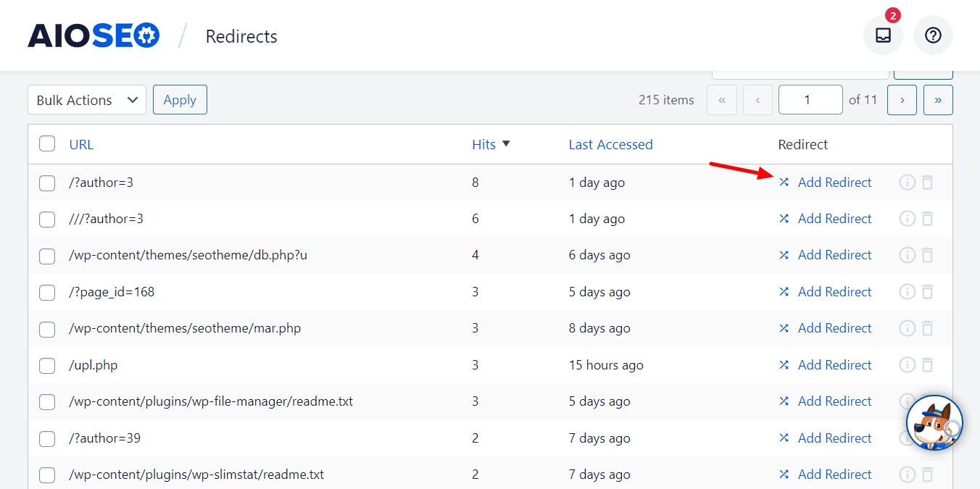Click trash icon for /?page_id=168 row
The width and height of the screenshot is (980, 489).
click(x=928, y=292)
